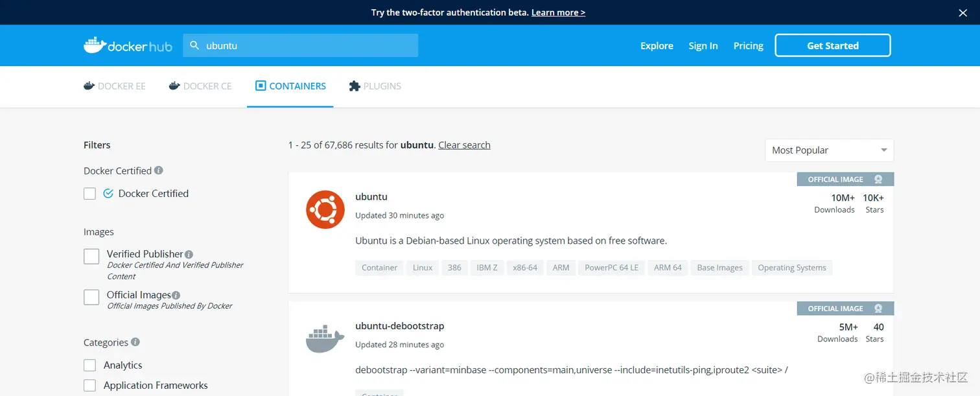Screen dimensions: 980x396
Task: Click the debootstrap command description text
Action: (x=572, y=370)
